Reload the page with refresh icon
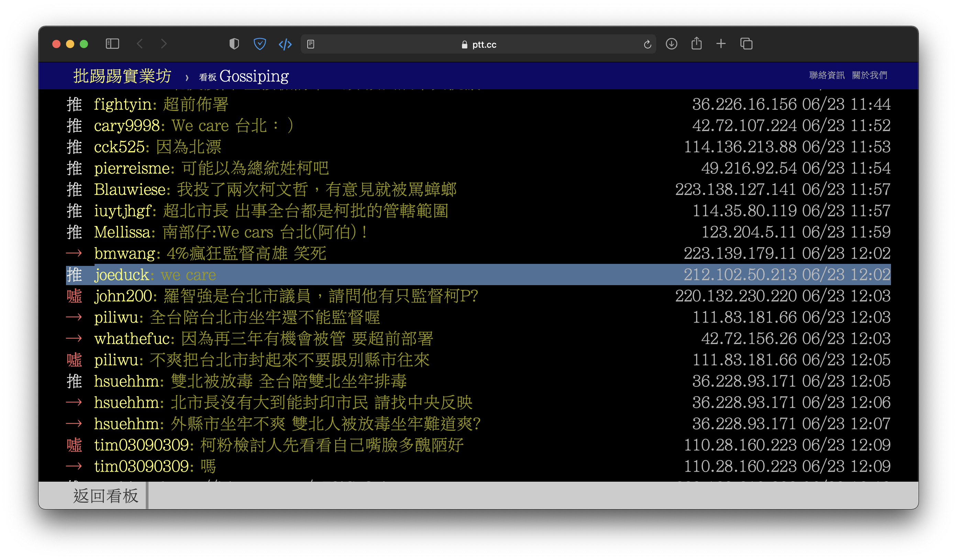Screen dimensions: 957x560 [x=648, y=44]
